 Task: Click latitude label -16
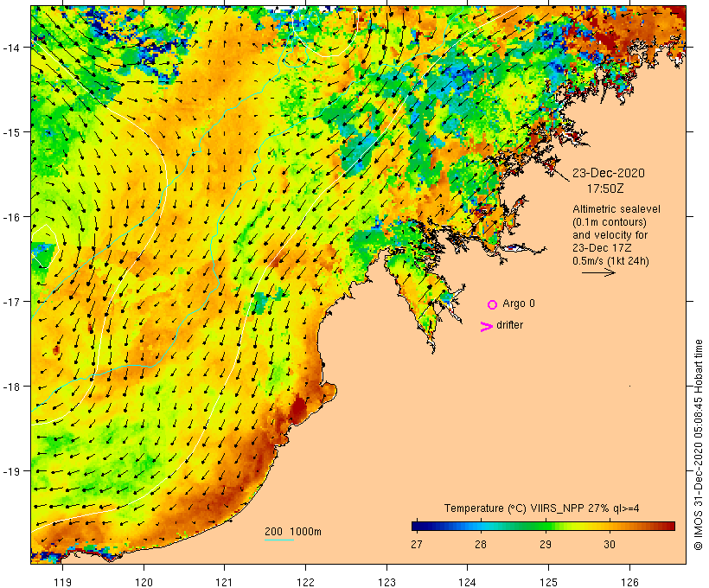(x=11, y=217)
